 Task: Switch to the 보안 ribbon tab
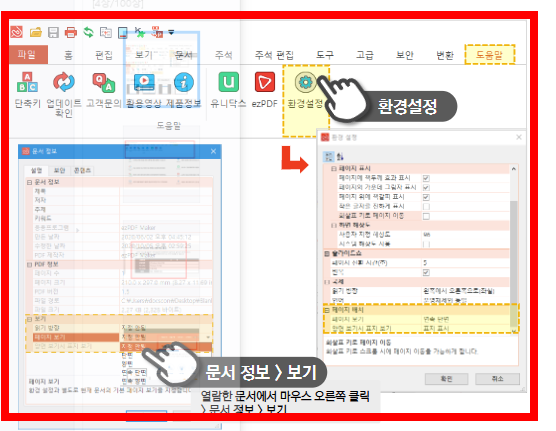405,55
